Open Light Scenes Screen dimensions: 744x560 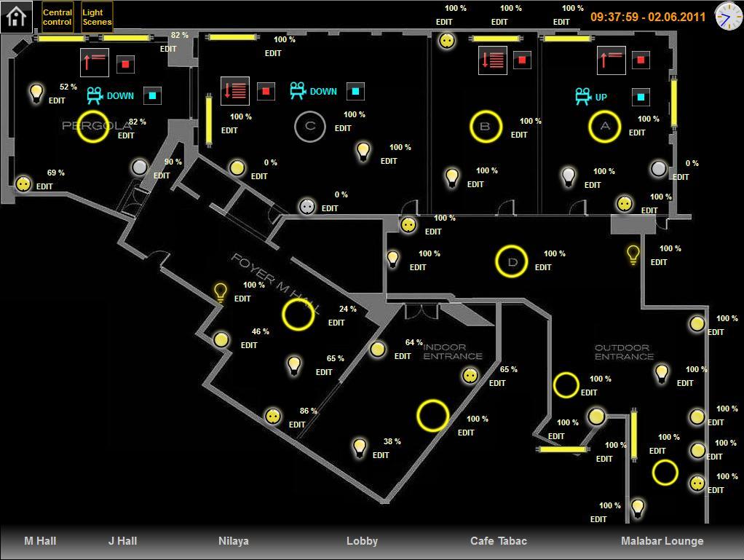click(x=97, y=17)
